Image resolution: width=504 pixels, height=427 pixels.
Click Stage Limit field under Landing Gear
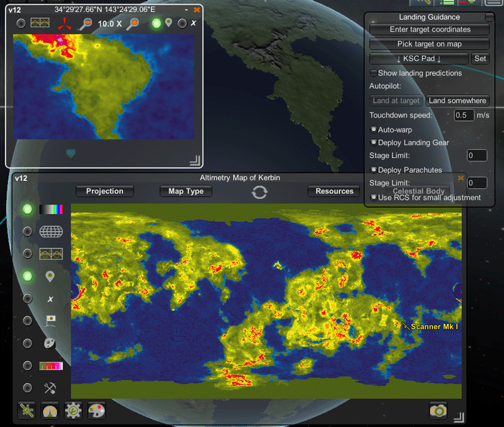(x=477, y=155)
